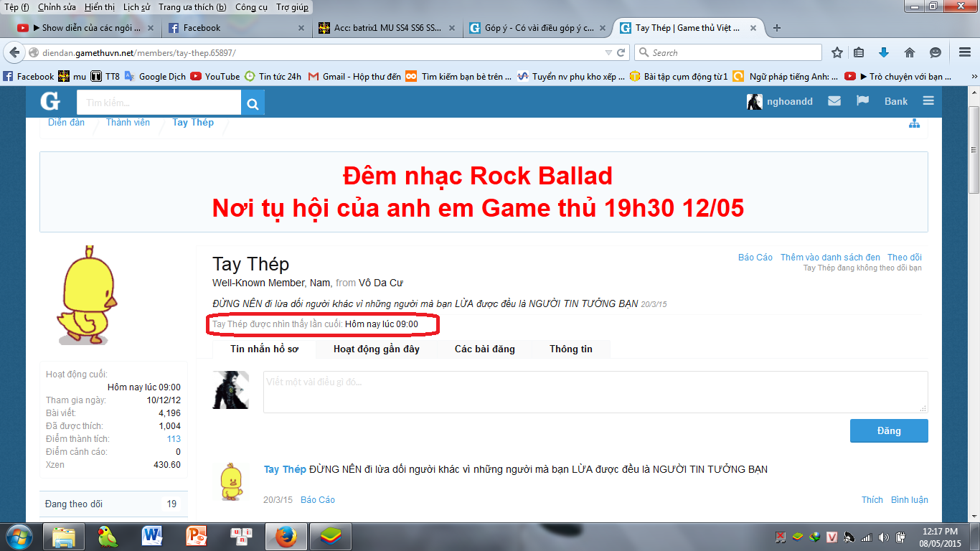The image size is (980, 551).
Task: Click the Firefox Search box in the toolbar
Action: [727, 52]
